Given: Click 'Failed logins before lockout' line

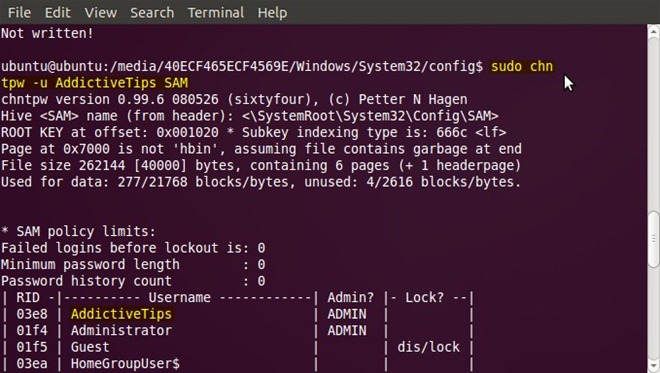Looking at the screenshot, I should [133, 248].
